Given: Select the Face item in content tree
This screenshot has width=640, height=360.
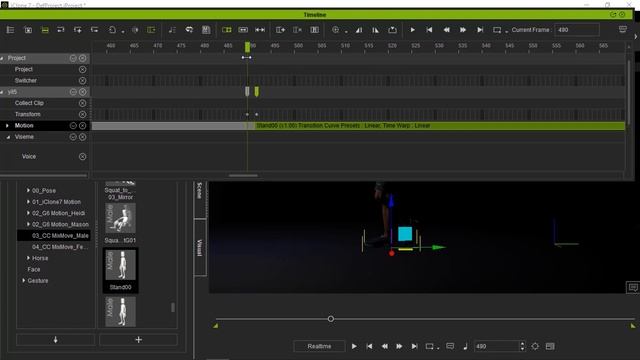Looking at the screenshot, I should (x=34, y=269).
